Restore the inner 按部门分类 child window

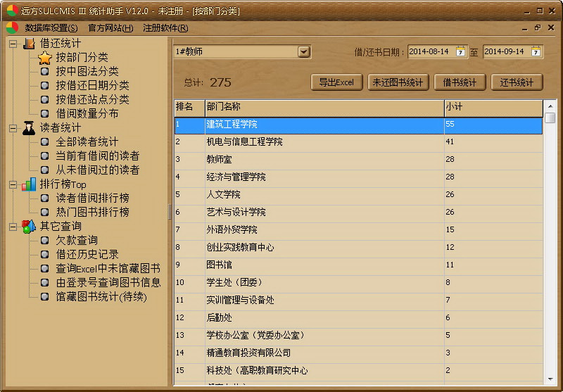coord(538,27)
